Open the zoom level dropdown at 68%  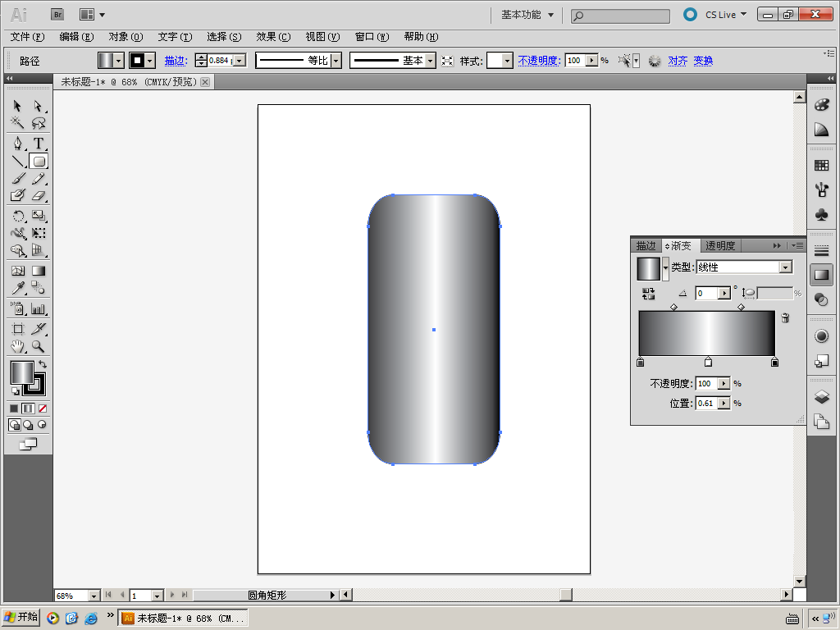coord(93,596)
